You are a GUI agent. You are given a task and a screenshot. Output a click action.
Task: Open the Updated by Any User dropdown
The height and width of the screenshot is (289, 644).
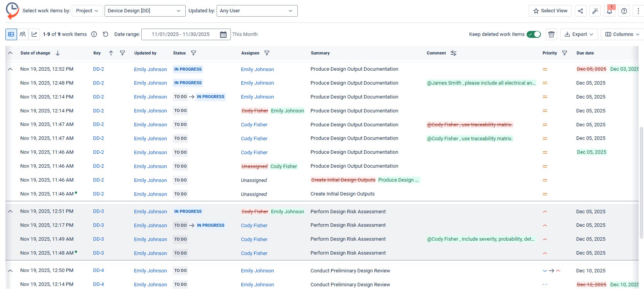(x=257, y=11)
